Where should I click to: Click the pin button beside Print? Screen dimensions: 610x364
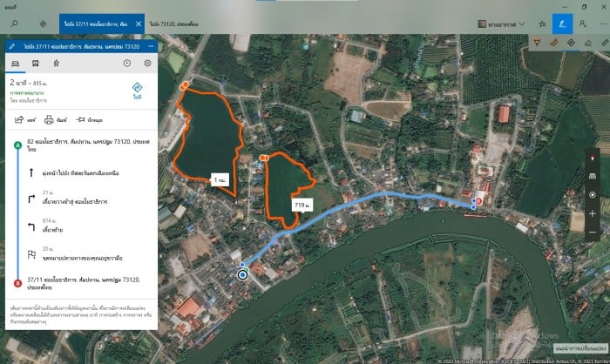[90, 120]
